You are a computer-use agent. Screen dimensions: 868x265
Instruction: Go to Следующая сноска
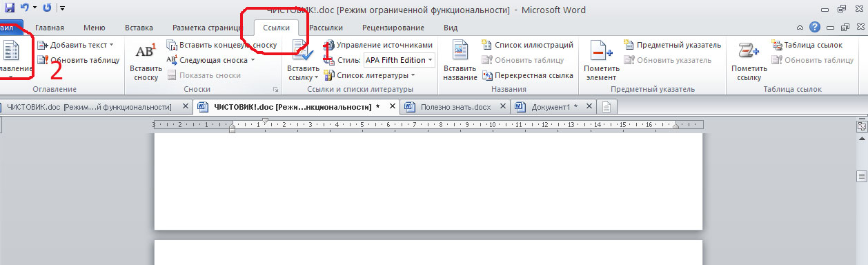[x=208, y=60]
